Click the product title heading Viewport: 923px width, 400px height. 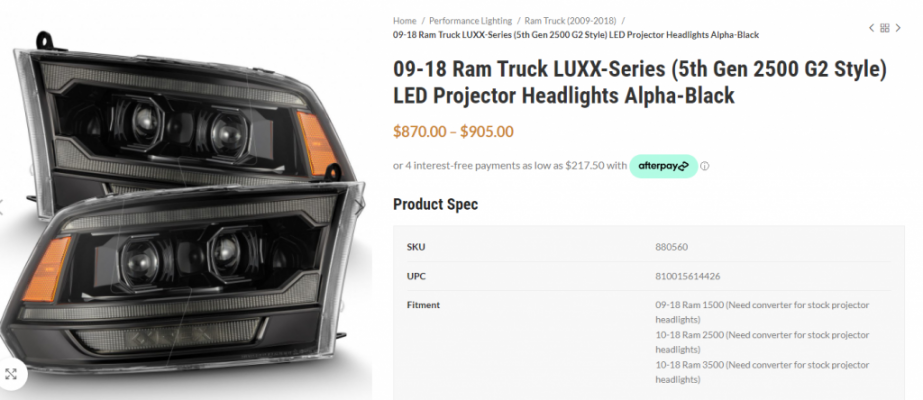pyautogui.click(x=640, y=82)
